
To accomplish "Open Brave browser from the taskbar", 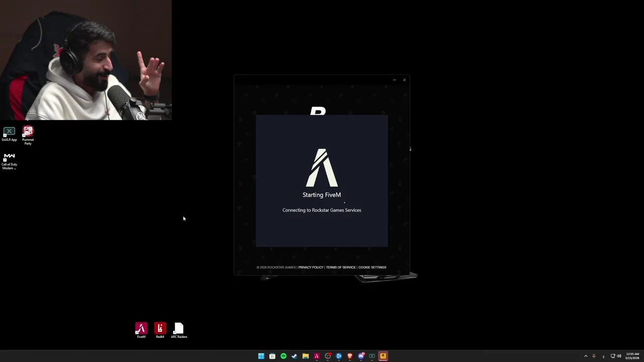I will [350, 356].
